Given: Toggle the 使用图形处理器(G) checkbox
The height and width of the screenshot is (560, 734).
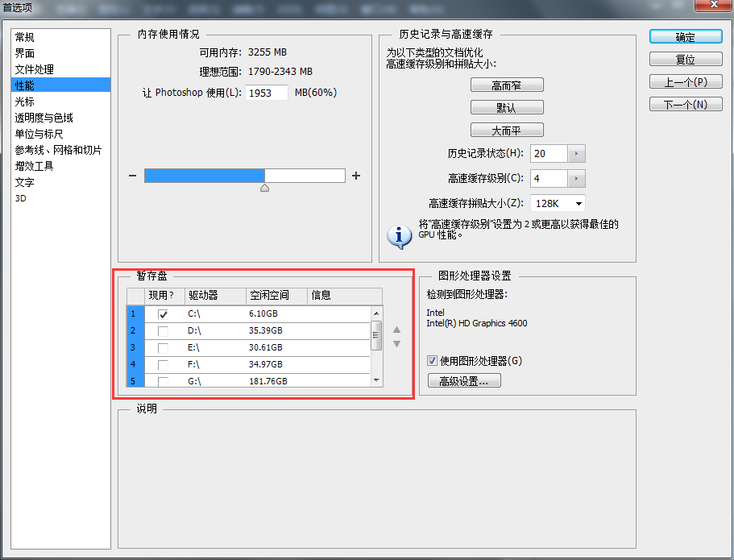Looking at the screenshot, I should pos(433,360).
